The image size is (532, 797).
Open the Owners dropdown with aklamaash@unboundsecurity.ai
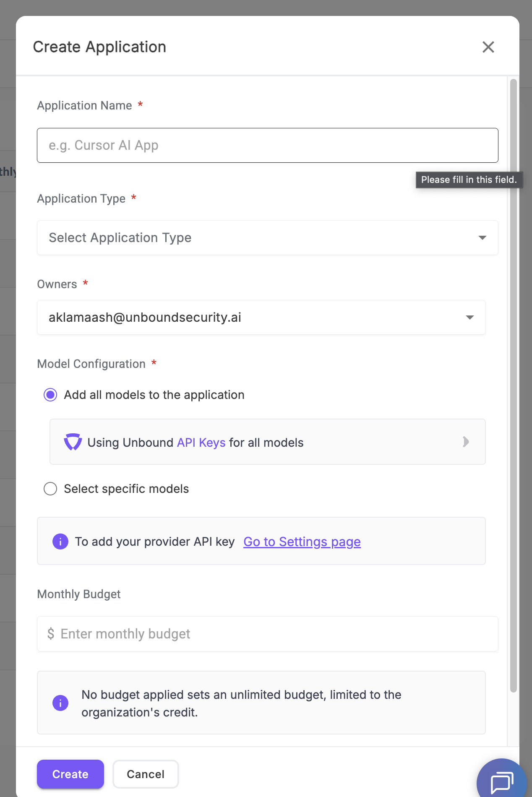pos(261,318)
